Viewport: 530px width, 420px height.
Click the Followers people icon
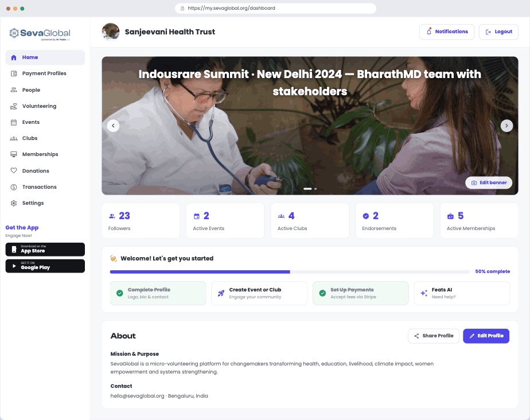(x=112, y=216)
